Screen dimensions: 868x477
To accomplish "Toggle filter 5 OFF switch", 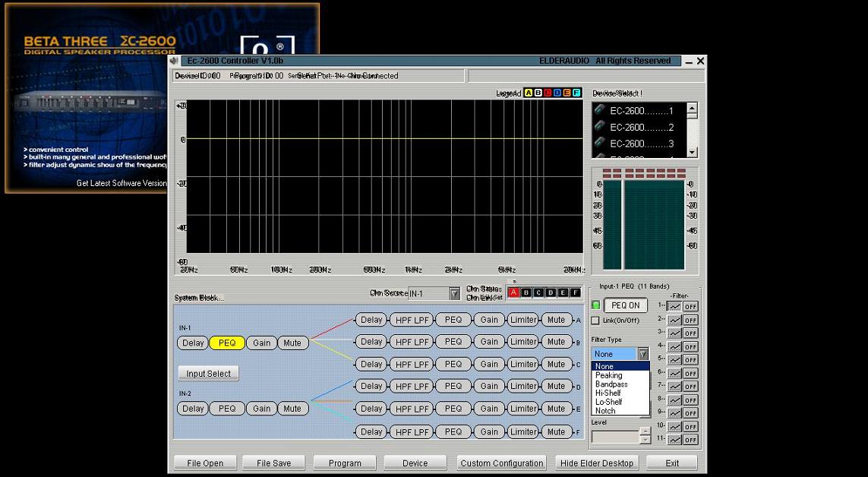I will pyautogui.click(x=690, y=360).
